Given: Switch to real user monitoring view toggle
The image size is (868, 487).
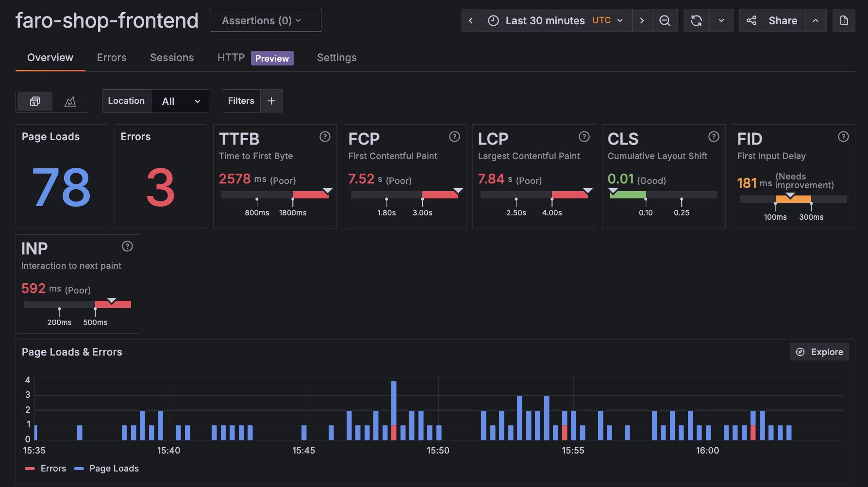Looking at the screenshot, I should [x=35, y=101].
